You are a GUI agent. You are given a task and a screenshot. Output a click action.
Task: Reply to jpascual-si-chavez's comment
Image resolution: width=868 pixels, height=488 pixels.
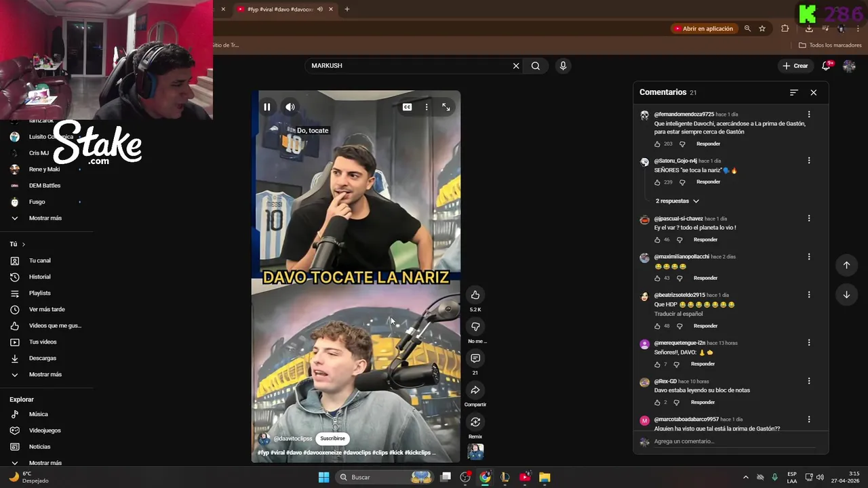click(x=705, y=240)
